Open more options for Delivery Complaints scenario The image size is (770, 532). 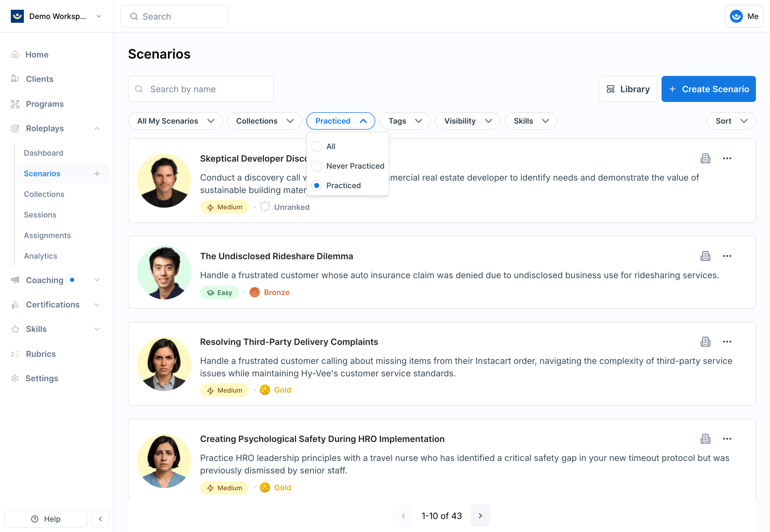pos(727,342)
